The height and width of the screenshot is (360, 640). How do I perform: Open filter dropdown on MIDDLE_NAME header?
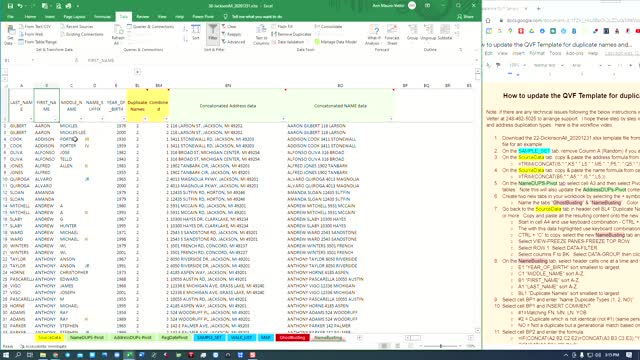click(81, 119)
